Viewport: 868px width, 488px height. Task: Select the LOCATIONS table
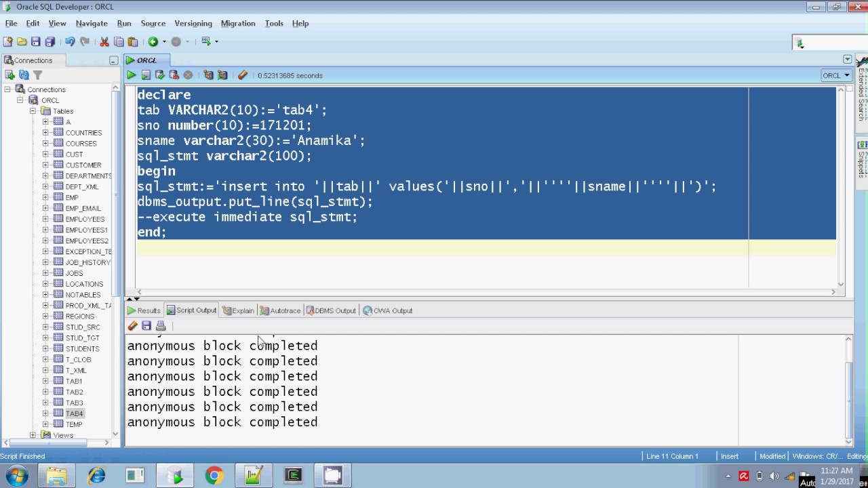click(84, 284)
